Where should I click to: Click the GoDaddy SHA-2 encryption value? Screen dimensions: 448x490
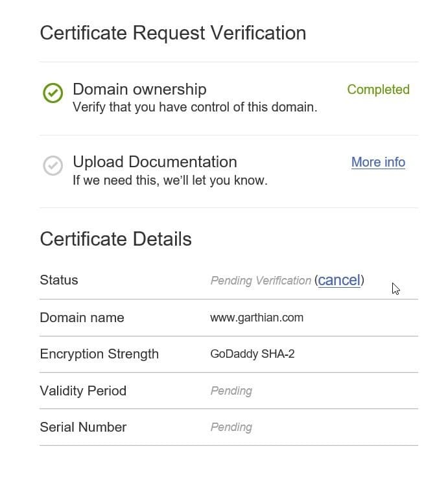click(252, 354)
